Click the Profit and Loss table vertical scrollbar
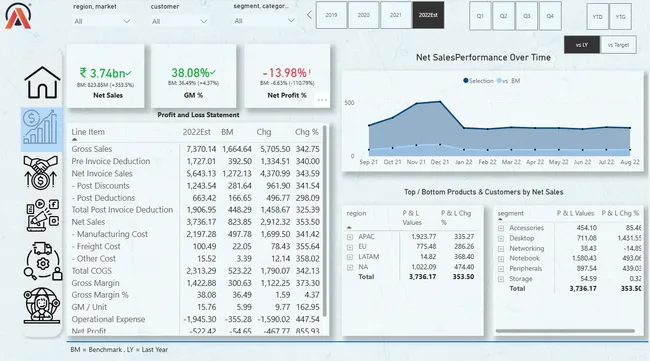Screen dimensions: 650x361 pyautogui.click(x=325, y=222)
